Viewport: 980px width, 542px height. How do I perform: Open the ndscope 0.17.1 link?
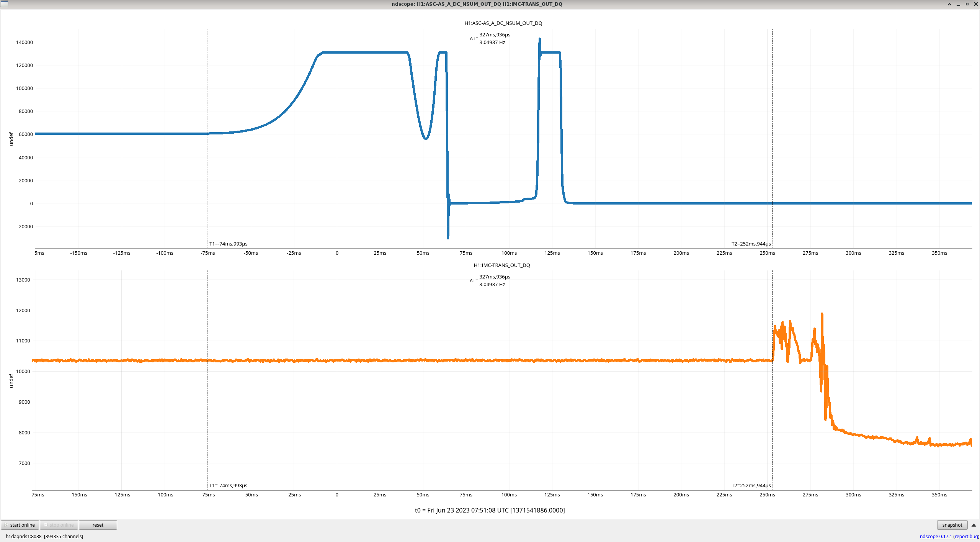point(936,536)
